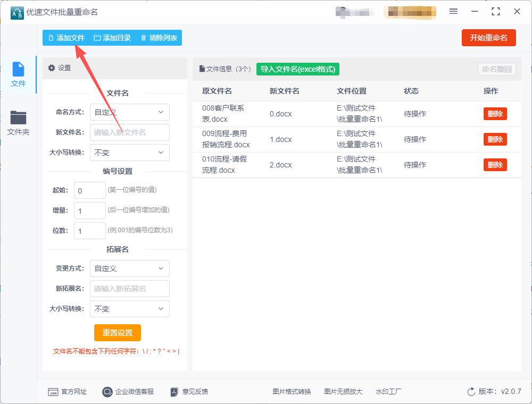Click the 原文件名 column header
532x404 pixels.
[x=217, y=91]
